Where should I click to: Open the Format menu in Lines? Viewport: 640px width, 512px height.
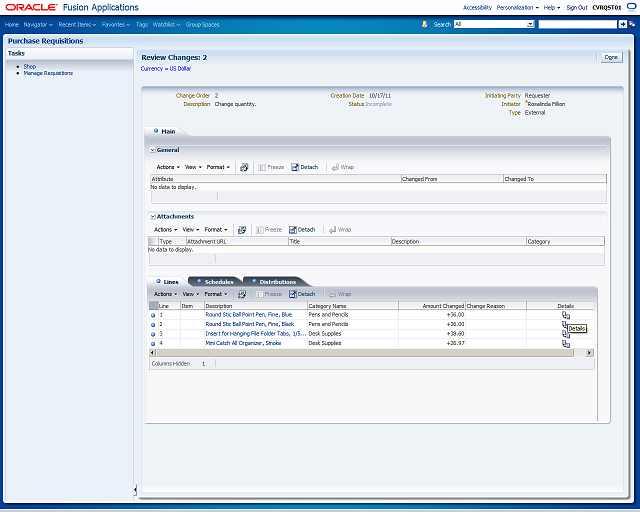[x=216, y=294]
